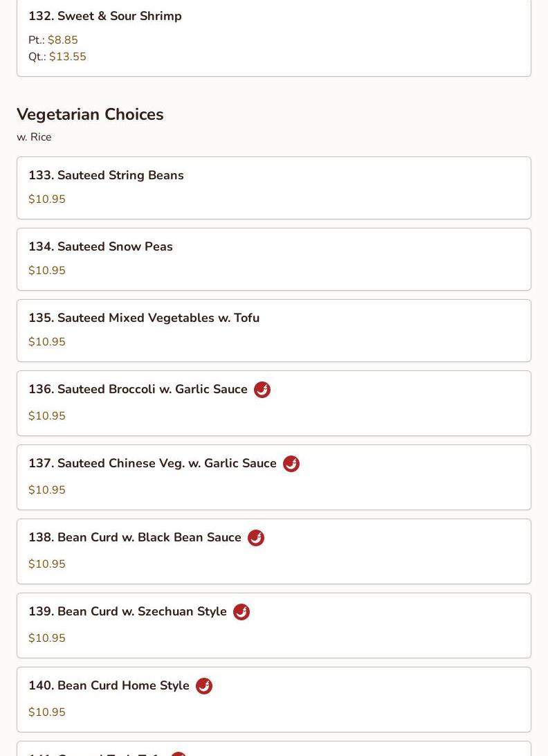Choose 138. Bean Curd w. Black Bean Sauce

click(x=274, y=552)
